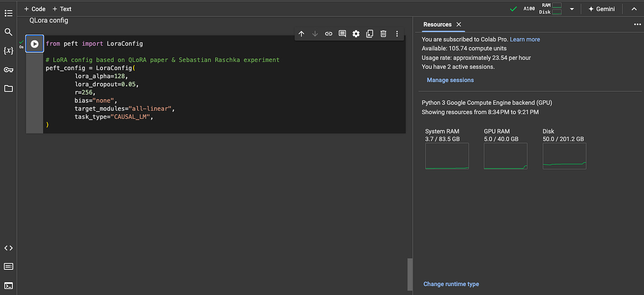Copy link to cell icon
Screen dimensions: 644x295
(x=329, y=34)
